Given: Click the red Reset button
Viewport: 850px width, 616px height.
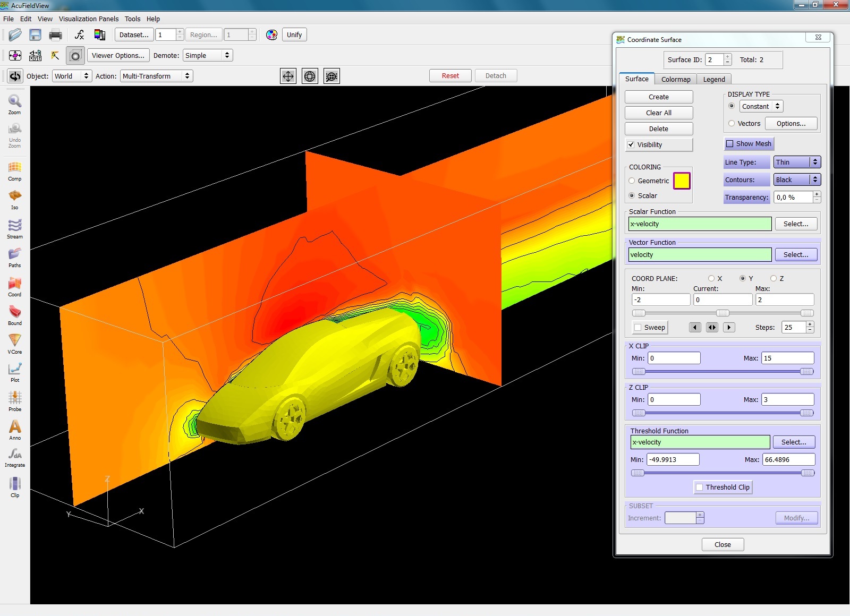Looking at the screenshot, I should 450,76.
